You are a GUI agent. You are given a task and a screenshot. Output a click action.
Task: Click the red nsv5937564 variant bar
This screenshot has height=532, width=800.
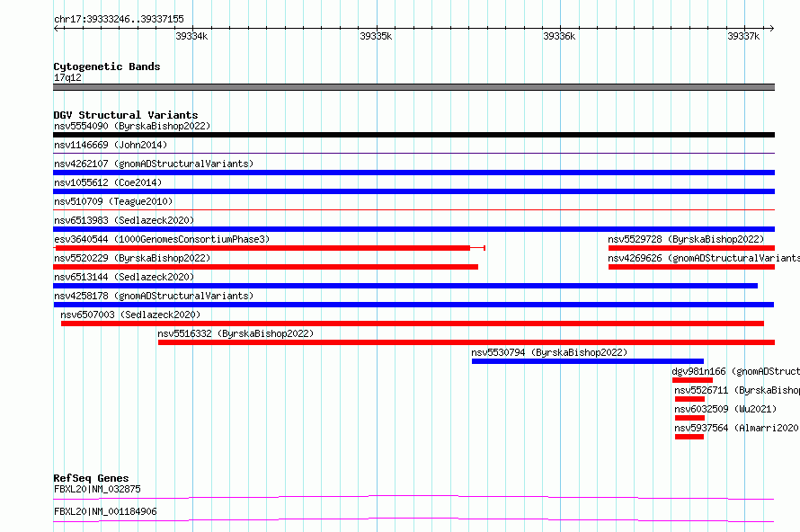click(x=689, y=437)
